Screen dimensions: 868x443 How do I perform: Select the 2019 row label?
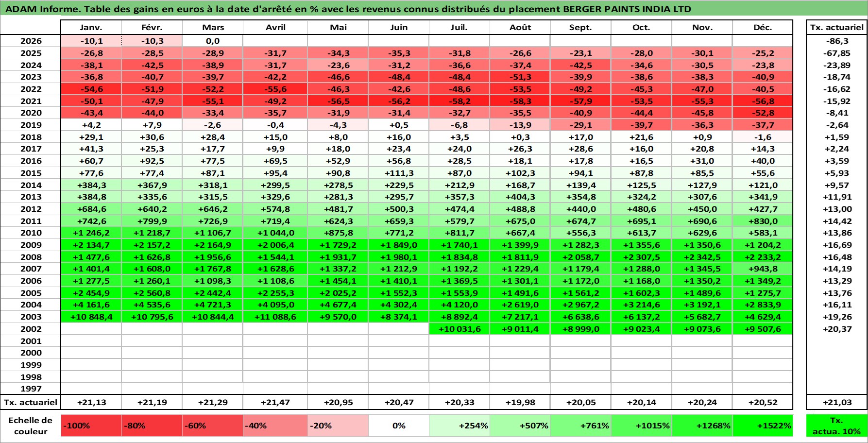(x=31, y=125)
